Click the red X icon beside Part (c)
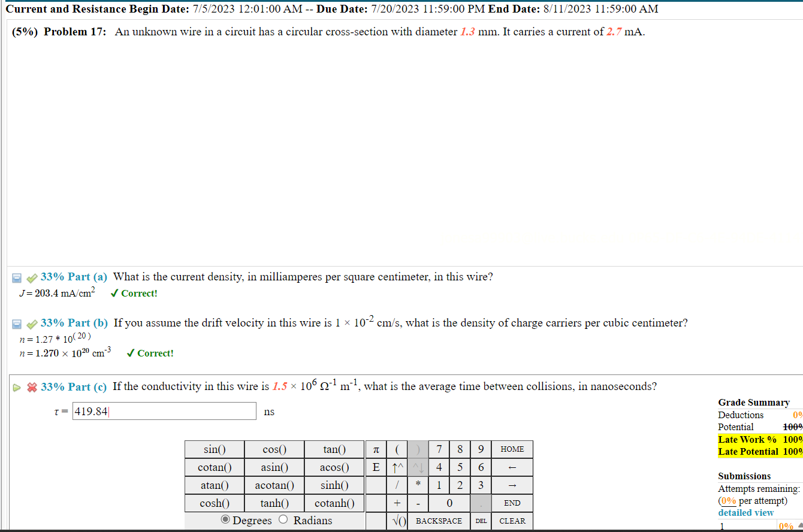 pyautogui.click(x=31, y=386)
